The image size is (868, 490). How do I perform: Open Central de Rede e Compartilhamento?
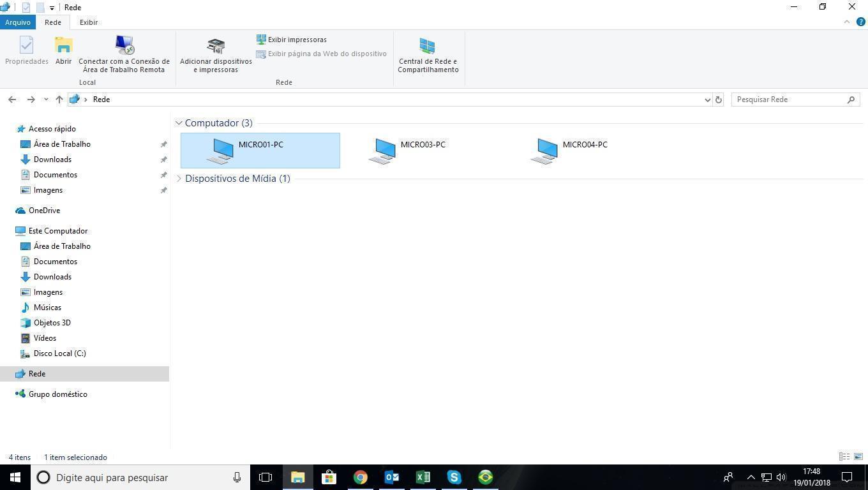click(x=428, y=55)
